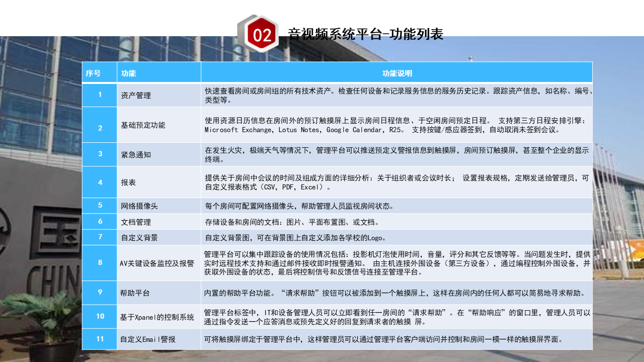Click the 文档管理 function cell
The image size is (644, 362).
[x=136, y=222]
